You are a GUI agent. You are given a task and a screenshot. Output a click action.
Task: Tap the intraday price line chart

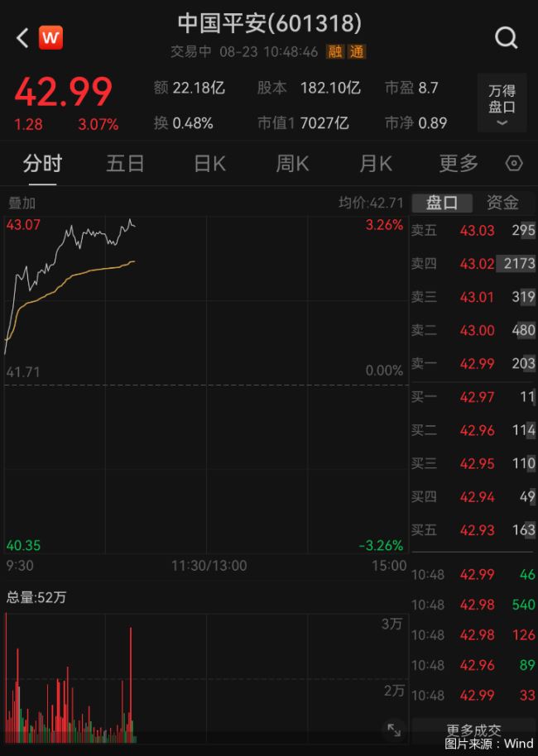(207, 385)
